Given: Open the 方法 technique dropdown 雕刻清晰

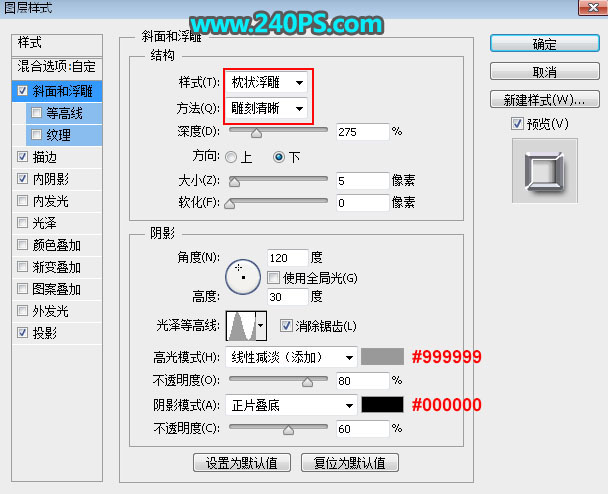Looking at the screenshot, I should [267, 108].
